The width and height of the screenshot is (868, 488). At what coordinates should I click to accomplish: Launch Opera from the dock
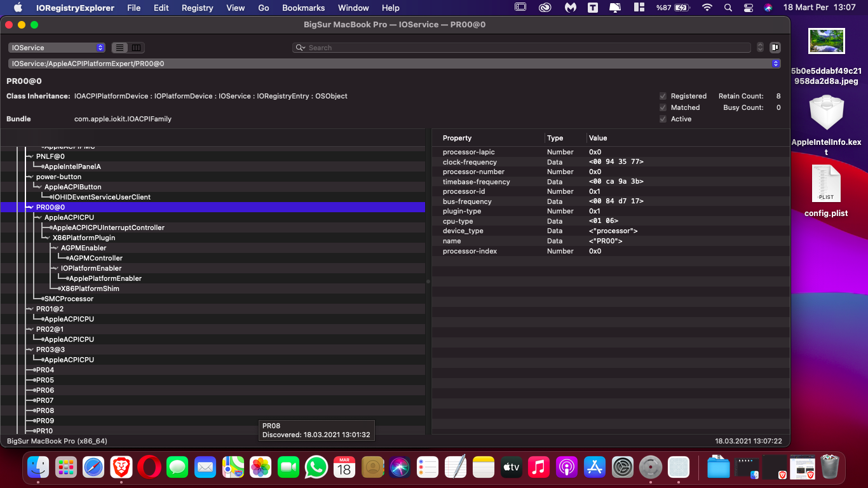click(150, 467)
